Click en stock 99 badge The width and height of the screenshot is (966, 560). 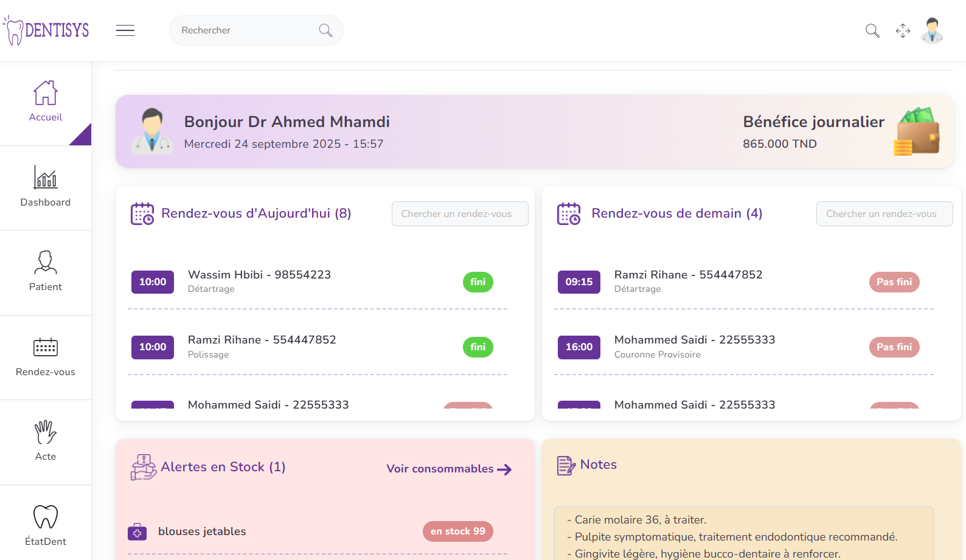point(457,531)
